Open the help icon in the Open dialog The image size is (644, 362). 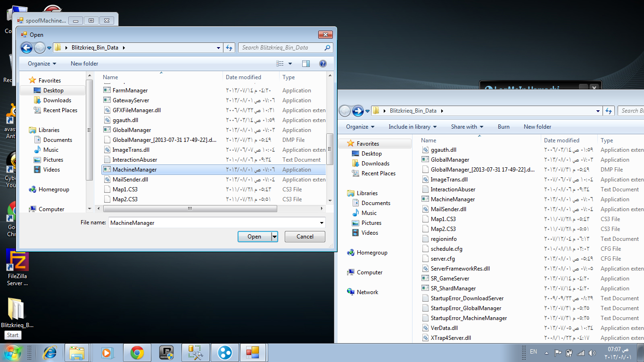[323, 64]
